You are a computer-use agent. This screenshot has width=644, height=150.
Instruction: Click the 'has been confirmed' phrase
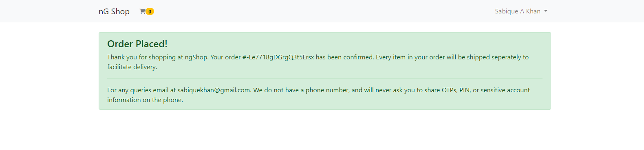coord(345,57)
